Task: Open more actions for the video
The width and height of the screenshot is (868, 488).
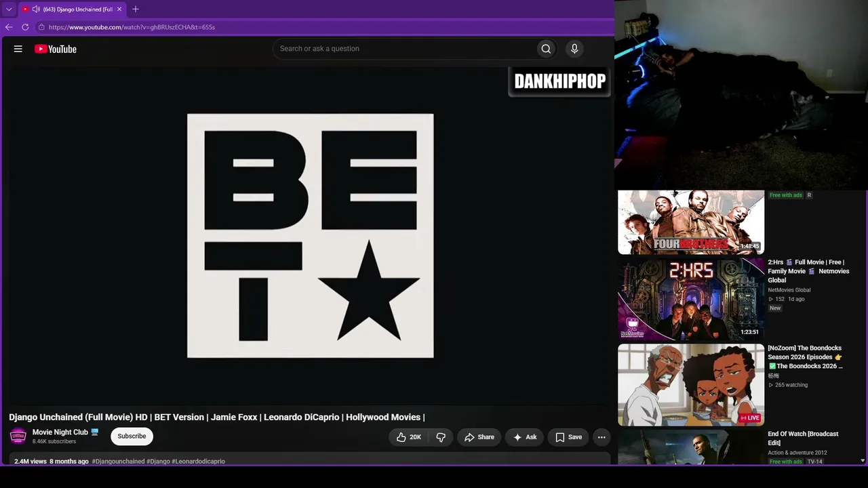Action: coord(601,437)
